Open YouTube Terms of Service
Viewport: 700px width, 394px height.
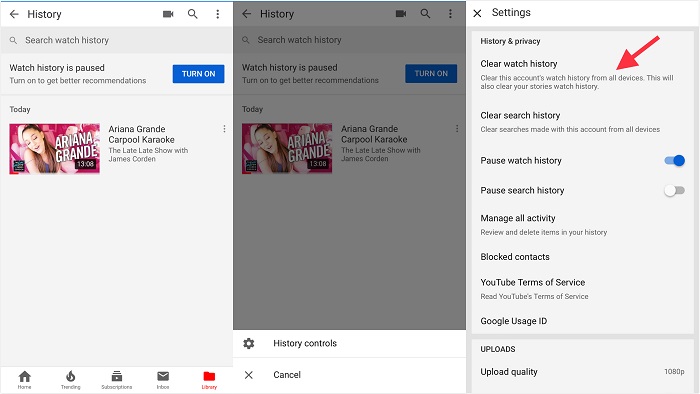pos(583,289)
